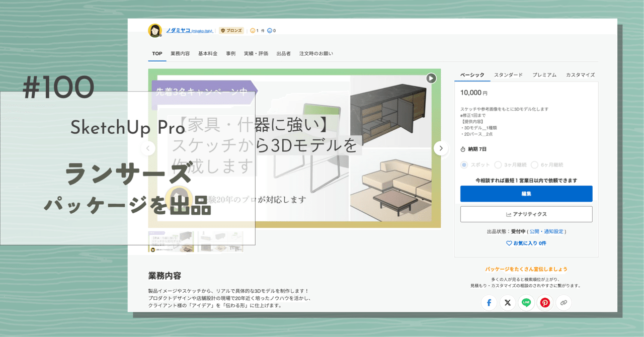Open ノダミヤコ's profile avatar
The width and height of the screenshot is (644, 337).
pyautogui.click(x=153, y=30)
